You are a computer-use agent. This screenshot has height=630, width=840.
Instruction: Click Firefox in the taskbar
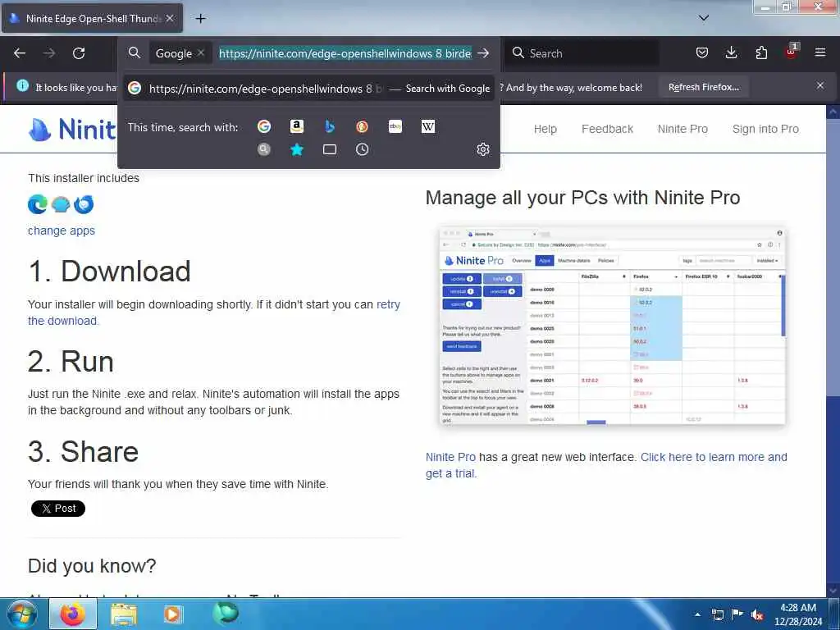pos(73,614)
